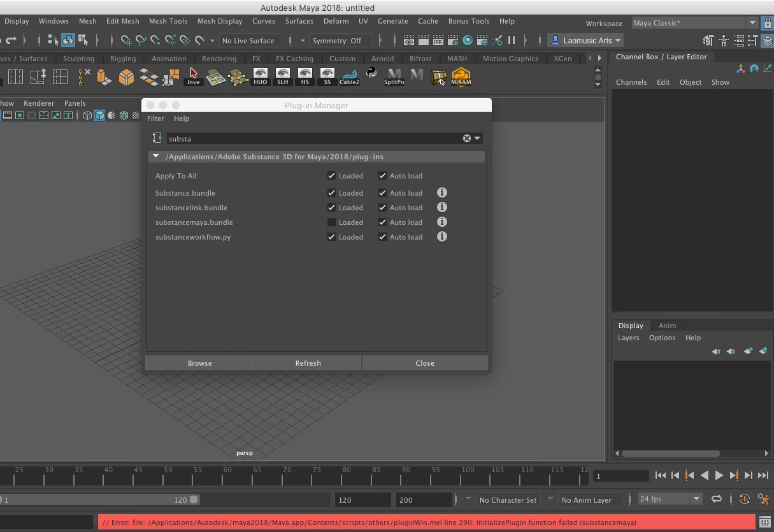Click the Python script shelf icon

coord(372,73)
